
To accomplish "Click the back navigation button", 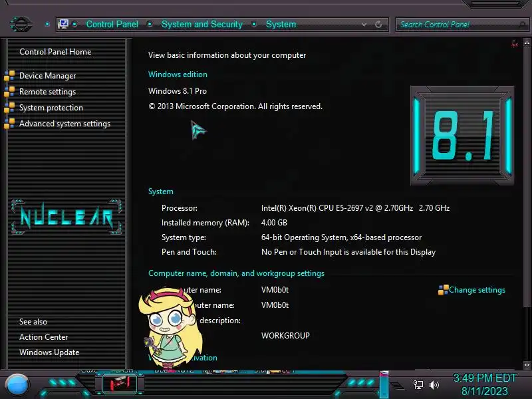I will tap(21, 24).
